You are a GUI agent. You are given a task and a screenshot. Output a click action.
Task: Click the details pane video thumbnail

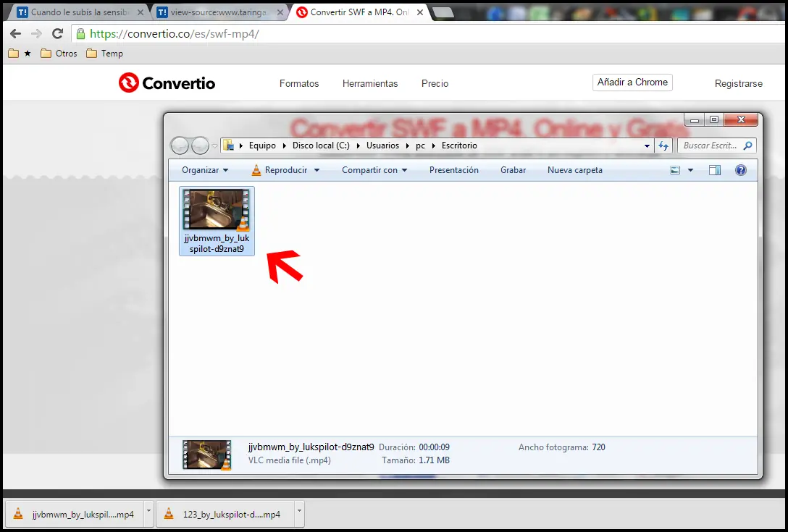207,455
